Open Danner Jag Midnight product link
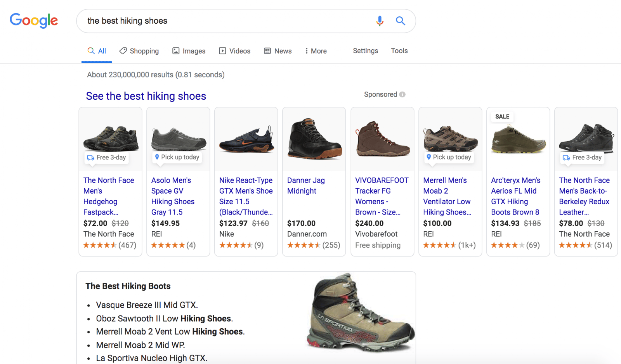 306,185
